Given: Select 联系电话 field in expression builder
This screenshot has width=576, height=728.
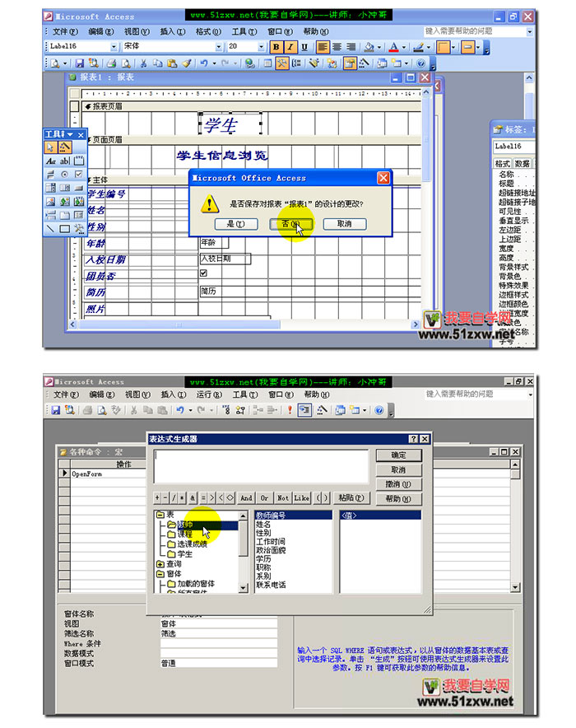Looking at the screenshot, I should click(x=271, y=585).
